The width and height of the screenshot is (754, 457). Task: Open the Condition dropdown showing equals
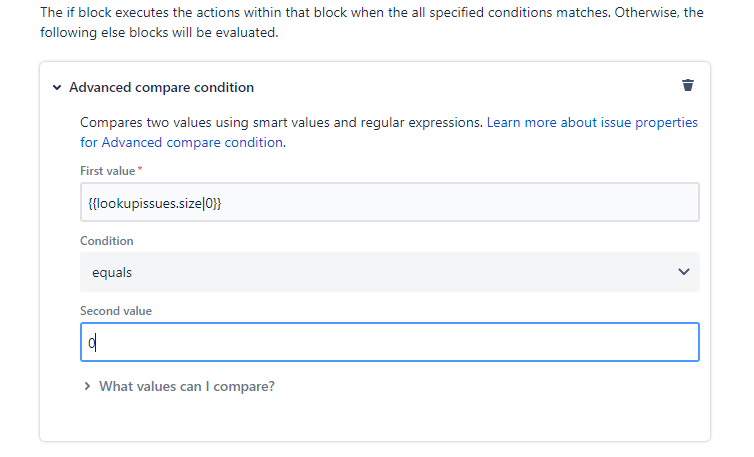[x=390, y=272]
